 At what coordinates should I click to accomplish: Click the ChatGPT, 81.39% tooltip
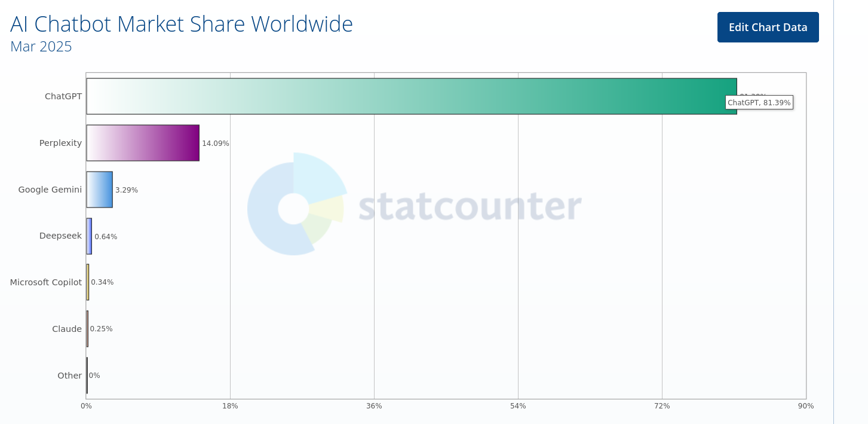(759, 102)
